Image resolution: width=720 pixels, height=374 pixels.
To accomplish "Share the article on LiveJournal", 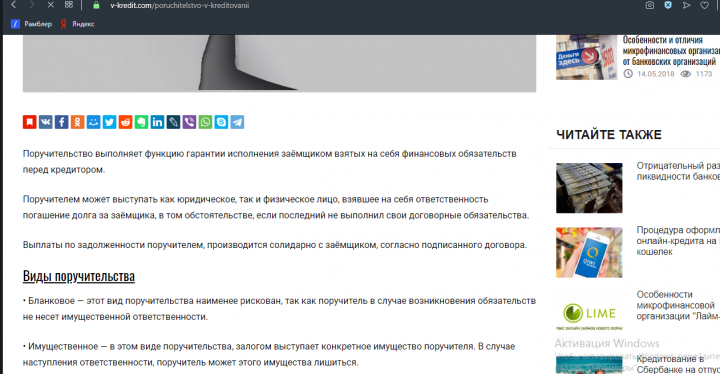I will coord(173,122).
